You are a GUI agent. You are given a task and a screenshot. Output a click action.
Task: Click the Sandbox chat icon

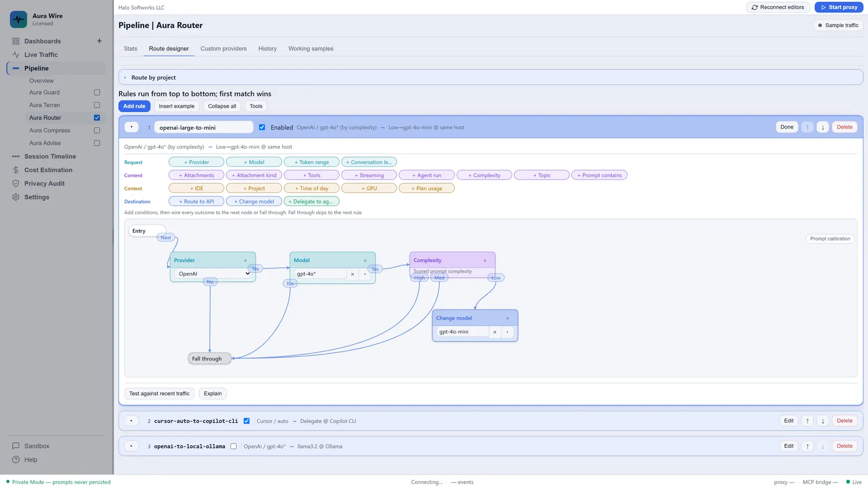coord(16,446)
